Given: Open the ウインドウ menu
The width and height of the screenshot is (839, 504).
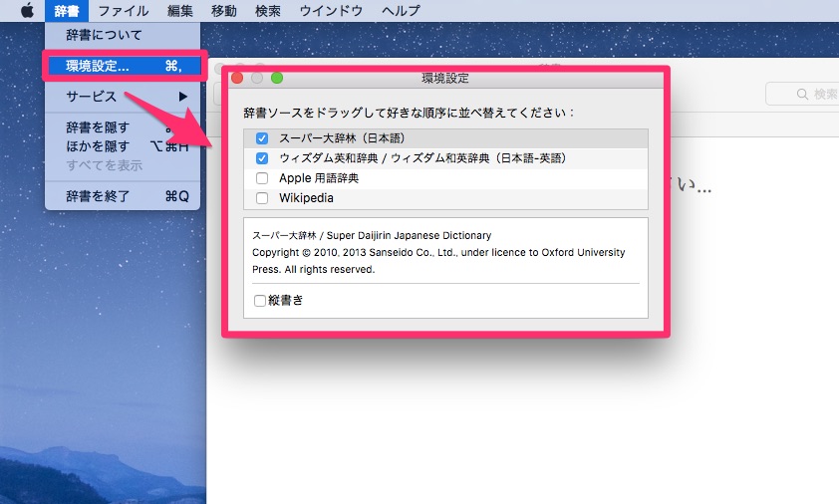Looking at the screenshot, I should [x=331, y=11].
